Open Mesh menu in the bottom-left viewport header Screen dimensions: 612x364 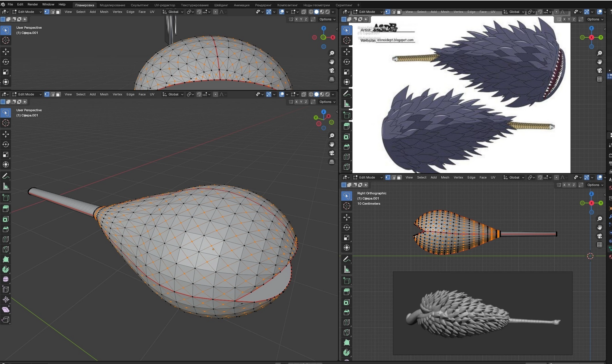[104, 94]
